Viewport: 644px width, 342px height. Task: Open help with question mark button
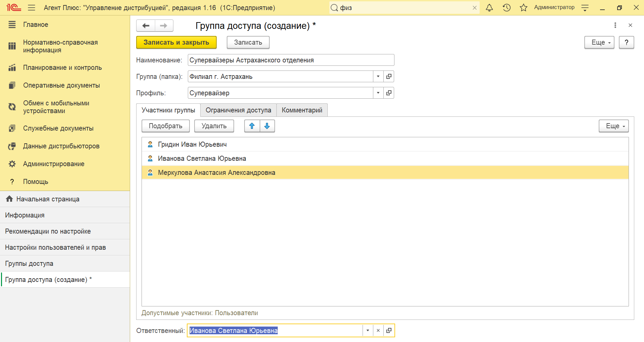pos(626,42)
